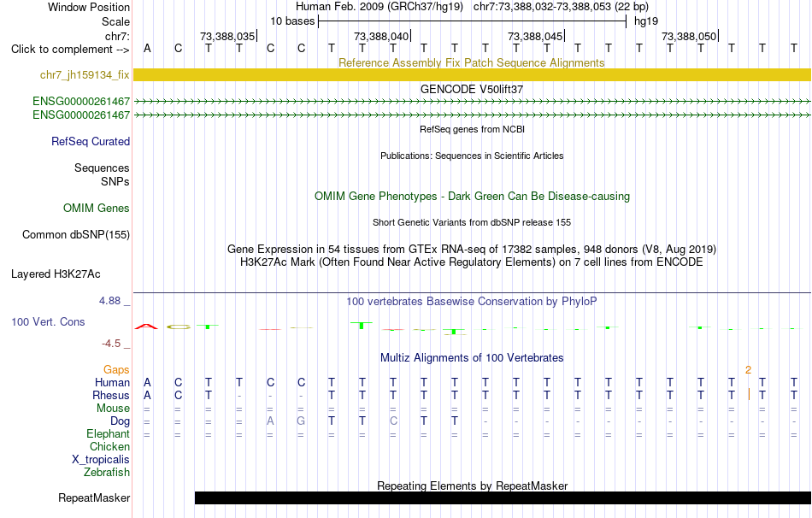Click the Dog row 'G' base
Screen dimensions: 812x518
301,421
